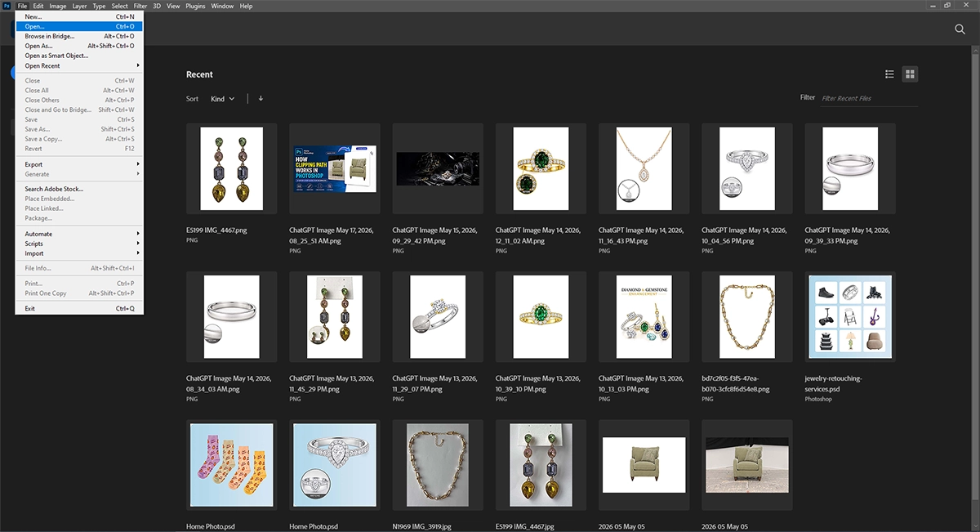Open thumbnail dated May 14, 12_11_02 AM
The width and height of the screenshot is (980, 532).
[x=541, y=169]
